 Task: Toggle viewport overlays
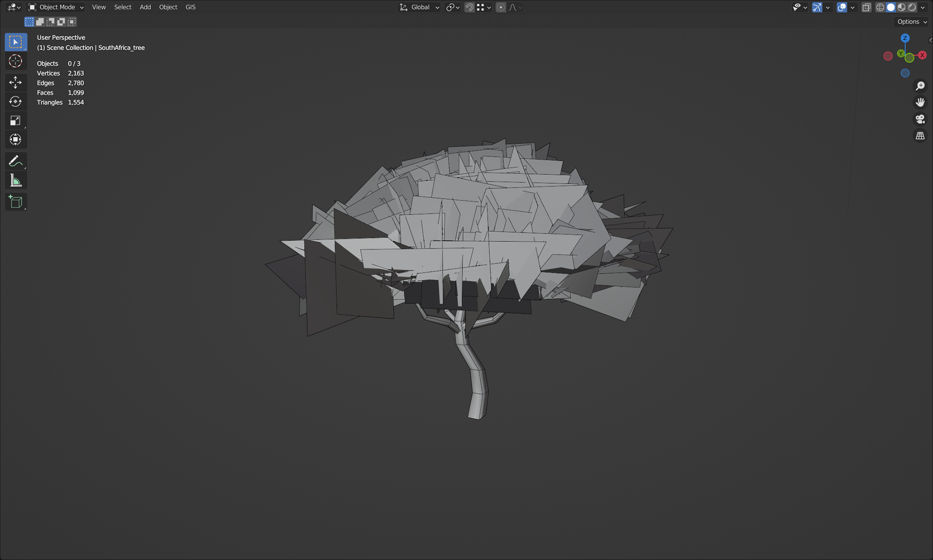(x=842, y=7)
